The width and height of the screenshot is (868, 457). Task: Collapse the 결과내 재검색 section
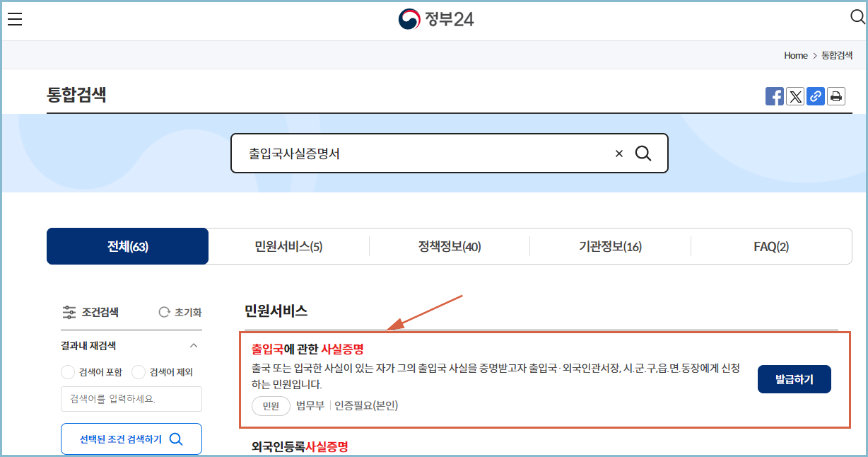[x=194, y=346]
